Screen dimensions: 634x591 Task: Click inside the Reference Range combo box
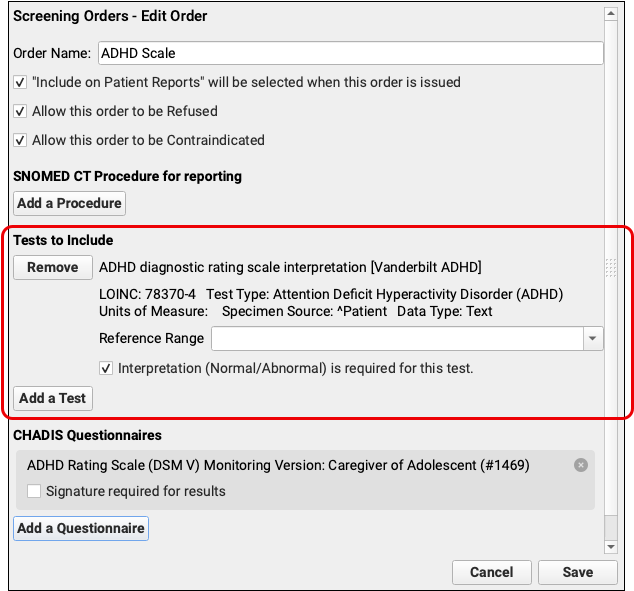pos(397,339)
